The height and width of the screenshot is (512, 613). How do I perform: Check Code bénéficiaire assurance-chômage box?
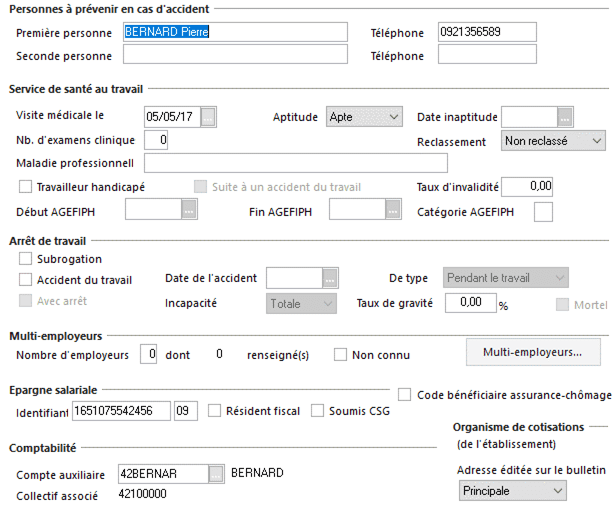405,395
